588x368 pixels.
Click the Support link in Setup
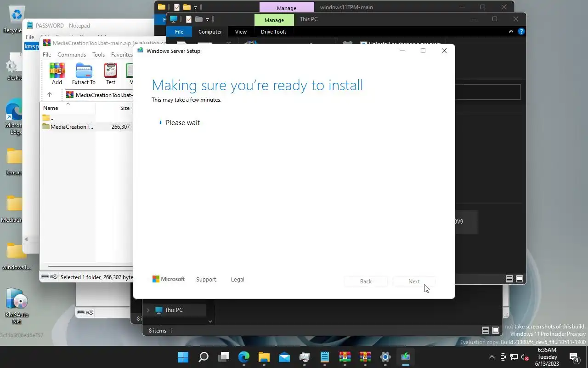[x=206, y=279]
